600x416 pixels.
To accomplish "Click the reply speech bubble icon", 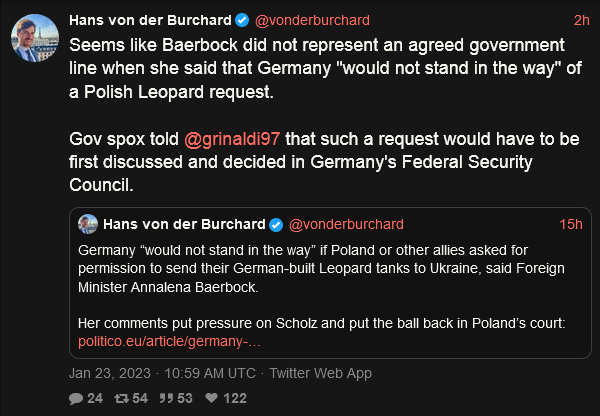I will pyautogui.click(x=76, y=398).
